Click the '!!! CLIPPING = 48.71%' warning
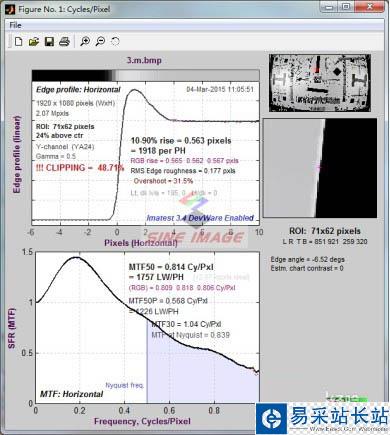The width and height of the screenshot is (390, 435). point(80,168)
